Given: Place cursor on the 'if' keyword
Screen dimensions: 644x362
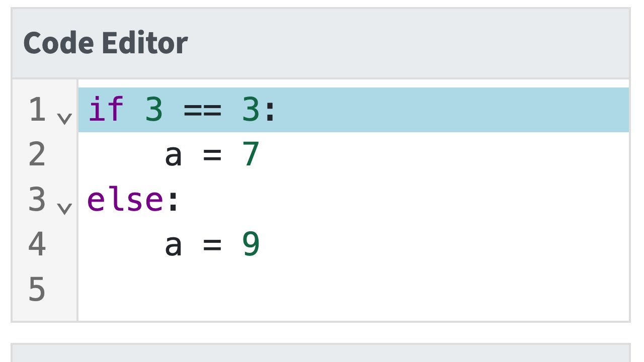Looking at the screenshot, I should pyautogui.click(x=106, y=110).
